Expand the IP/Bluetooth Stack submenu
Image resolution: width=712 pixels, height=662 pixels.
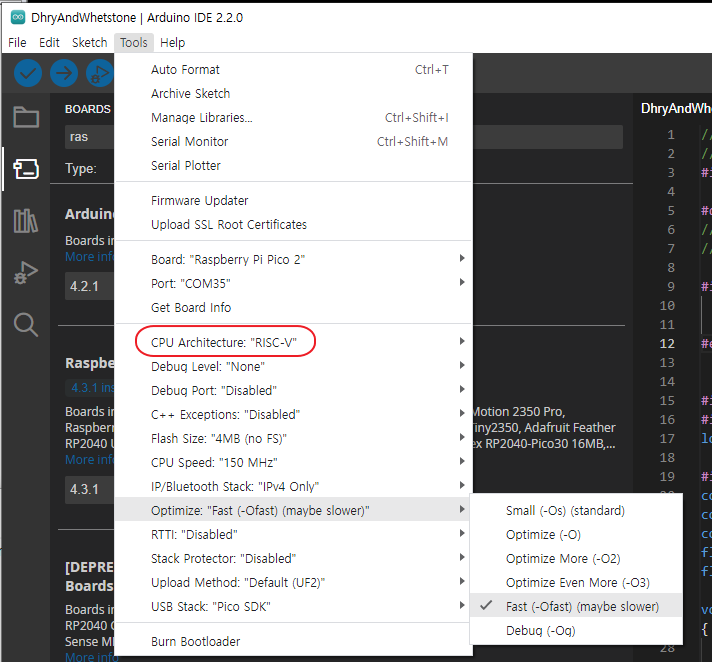click(293, 487)
